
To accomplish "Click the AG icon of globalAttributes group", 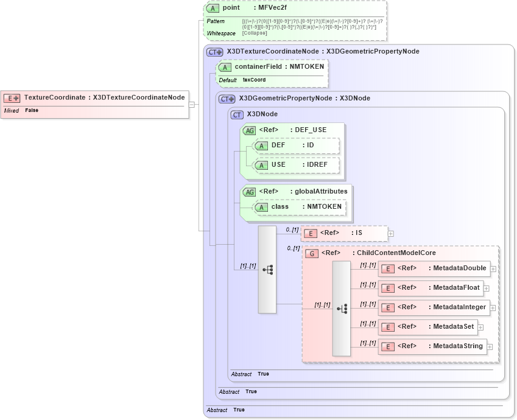I will pos(250,192).
